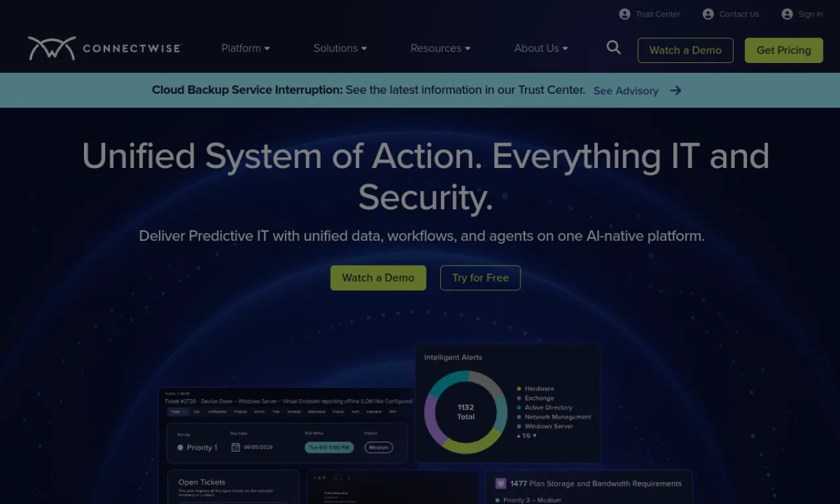Select the "Windows Server" legend entry
Screen dimensions: 840x504
[x=545, y=426]
